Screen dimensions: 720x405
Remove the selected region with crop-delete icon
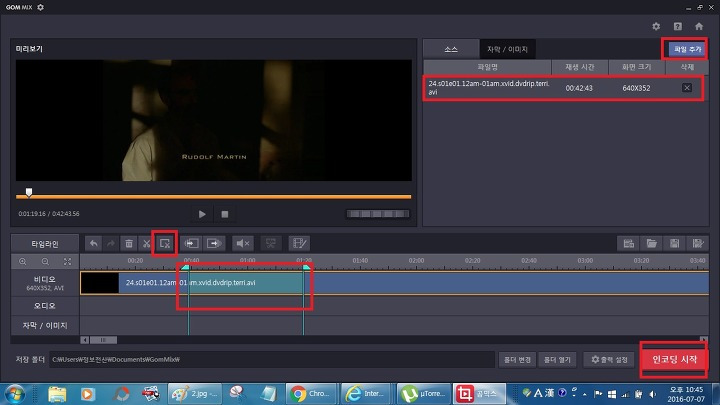pyautogui.click(x=165, y=243)
